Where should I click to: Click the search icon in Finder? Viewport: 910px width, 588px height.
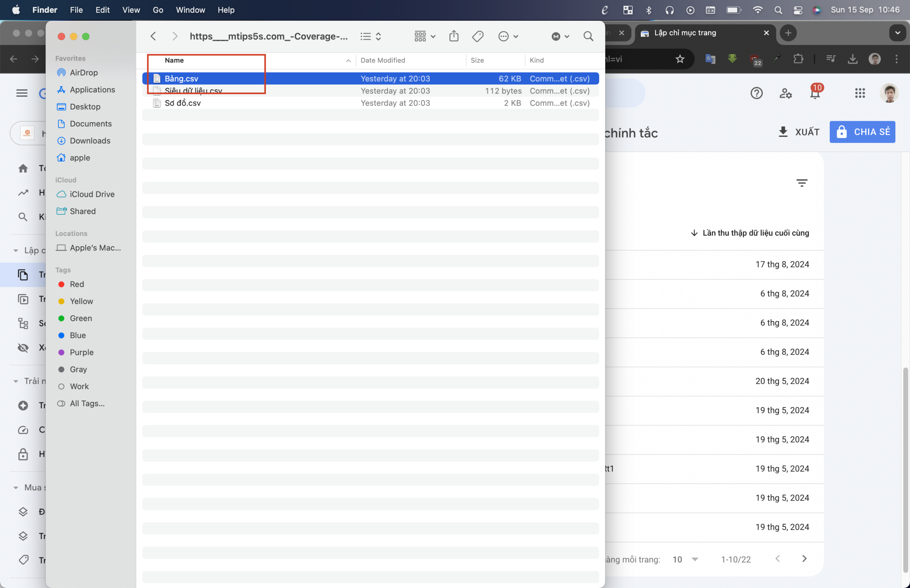coord(588,37)
